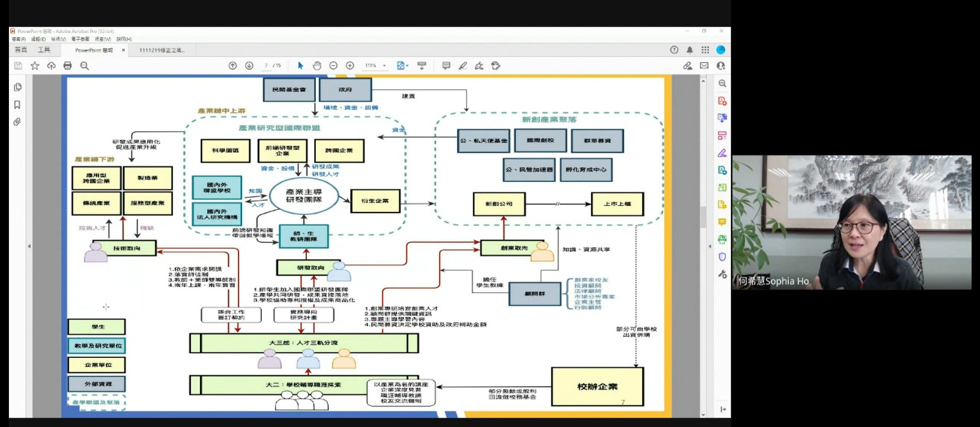Open the zoom level dropdown

385,66
